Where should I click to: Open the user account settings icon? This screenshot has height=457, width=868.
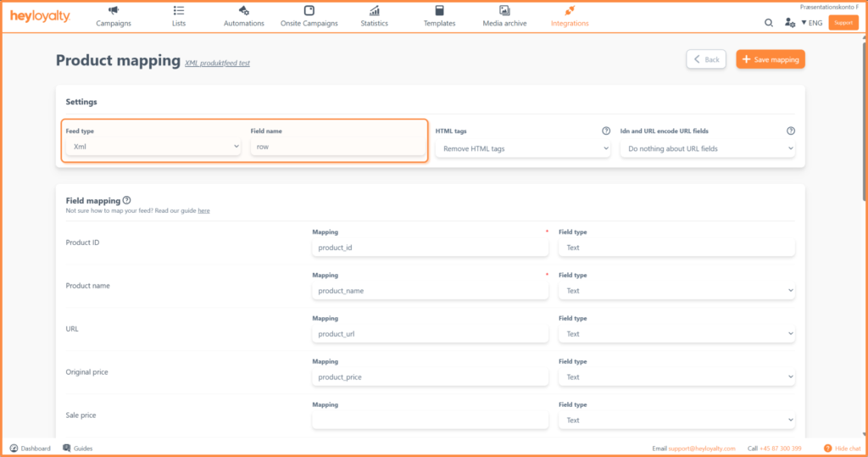(790, 23)
